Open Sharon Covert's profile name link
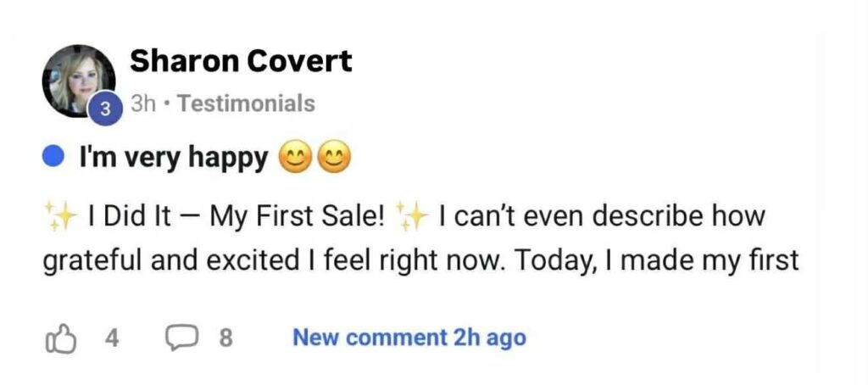This screenshot has height=385, width=868. [241, 61]
